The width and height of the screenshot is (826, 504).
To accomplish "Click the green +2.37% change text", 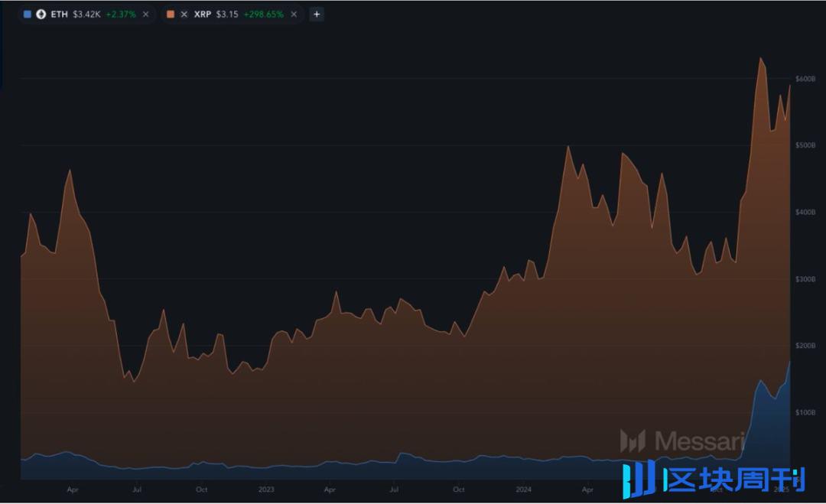I will [x=120, y=14].
